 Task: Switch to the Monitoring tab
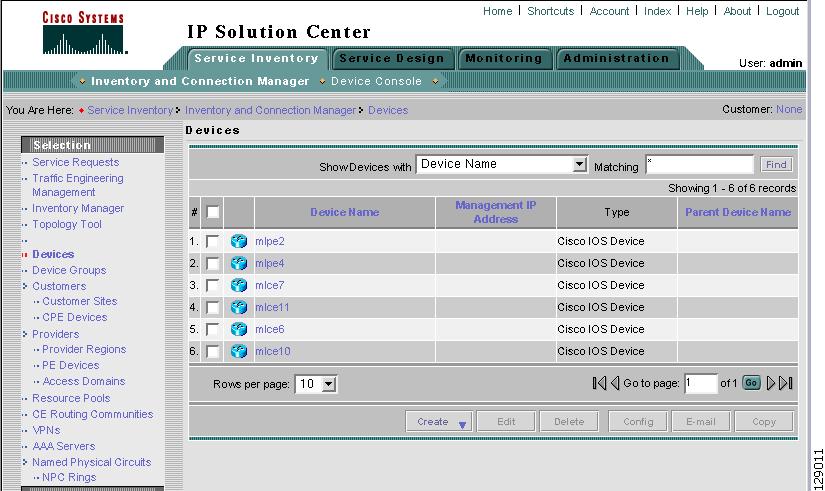tap(504, 58)
